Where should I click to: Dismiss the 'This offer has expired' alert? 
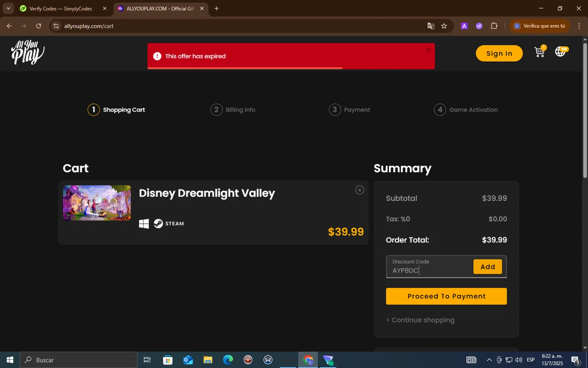(x=428, y=50)
